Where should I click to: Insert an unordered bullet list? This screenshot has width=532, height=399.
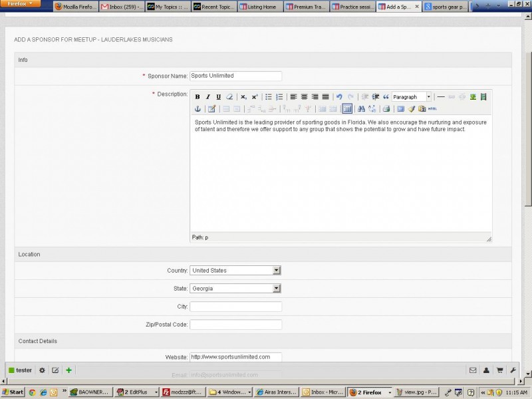(269, 97)
